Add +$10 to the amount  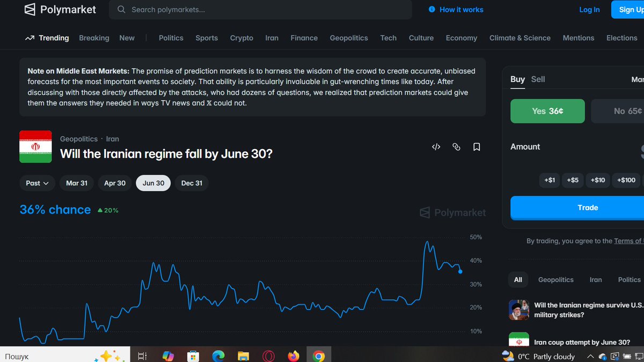click(x=598, y=180)
